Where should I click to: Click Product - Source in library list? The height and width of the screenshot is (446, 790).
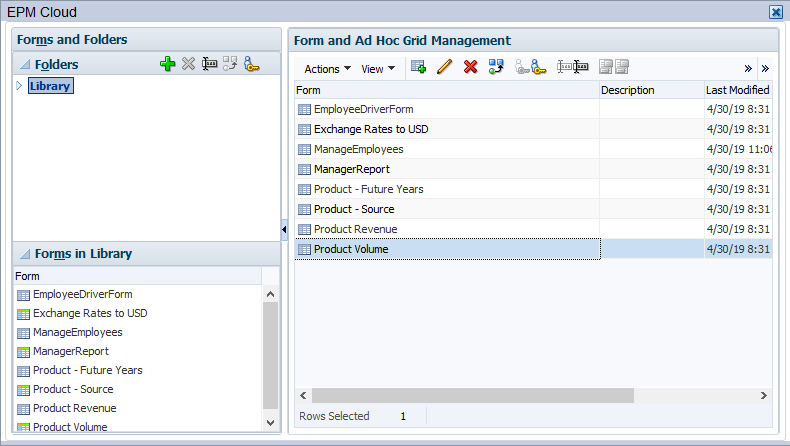(73, 390)
